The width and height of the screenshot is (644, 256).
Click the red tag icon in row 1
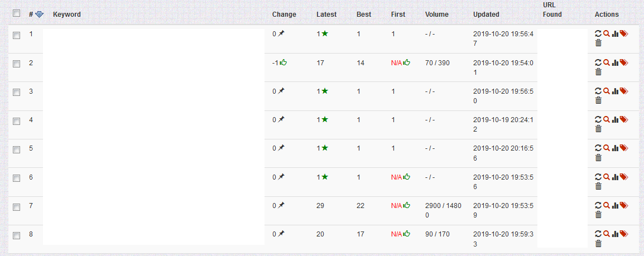click(624, 33)
